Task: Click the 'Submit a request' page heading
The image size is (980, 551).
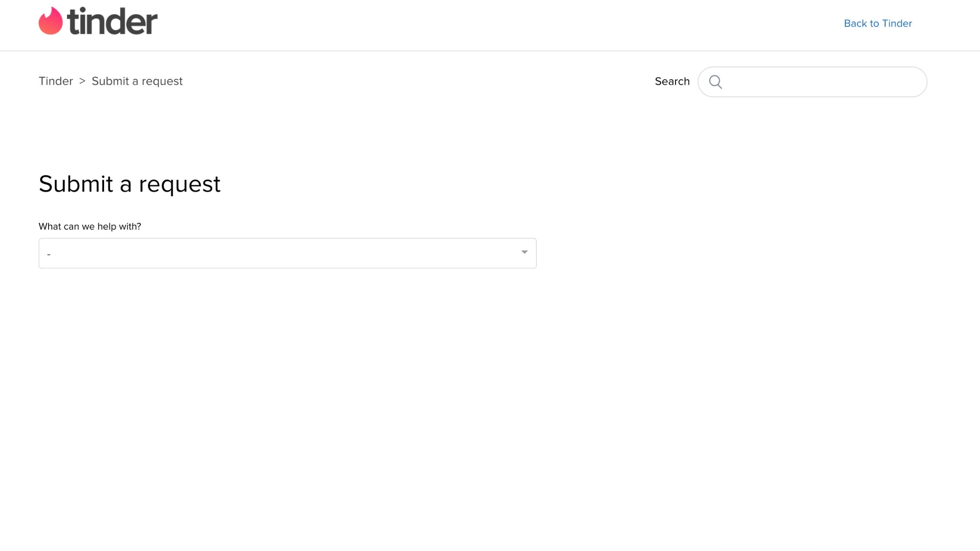Action: click(130, 184)
